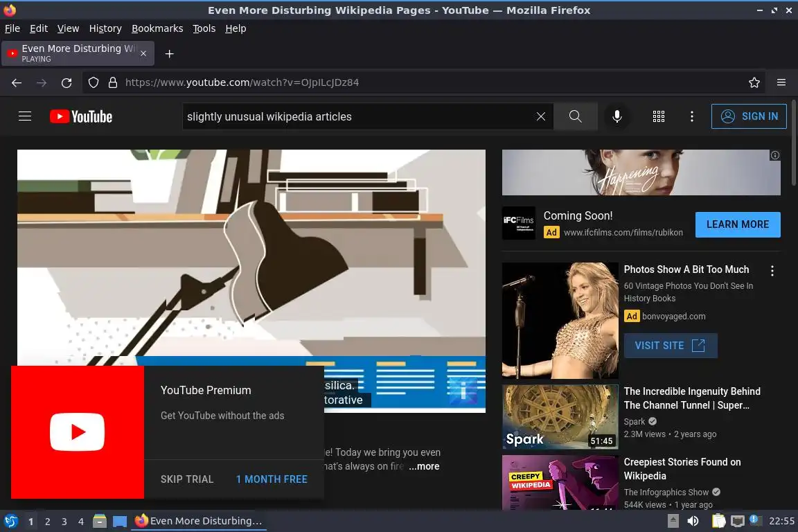Switch to workspace 3
The image size is (798, 532).
(x=64, y=522)
